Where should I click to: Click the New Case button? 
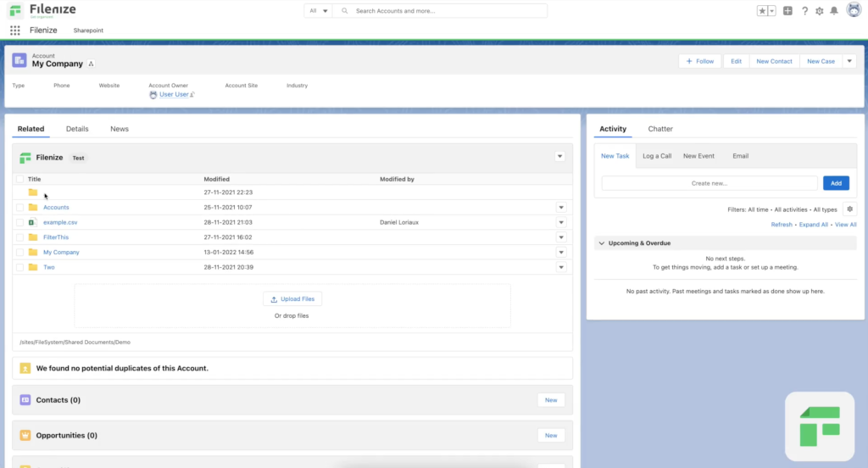(821, 61)
